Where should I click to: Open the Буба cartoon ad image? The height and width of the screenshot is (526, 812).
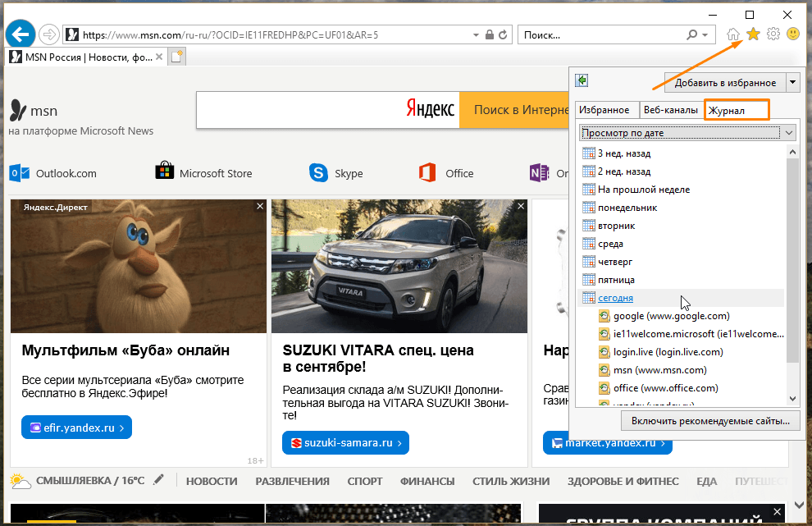click(x=139, y=267)
